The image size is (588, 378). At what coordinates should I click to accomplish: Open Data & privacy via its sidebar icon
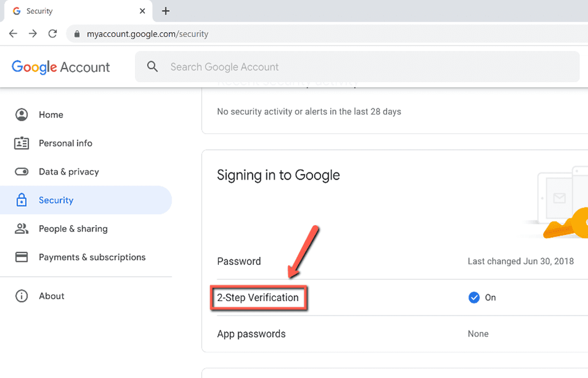21,171
